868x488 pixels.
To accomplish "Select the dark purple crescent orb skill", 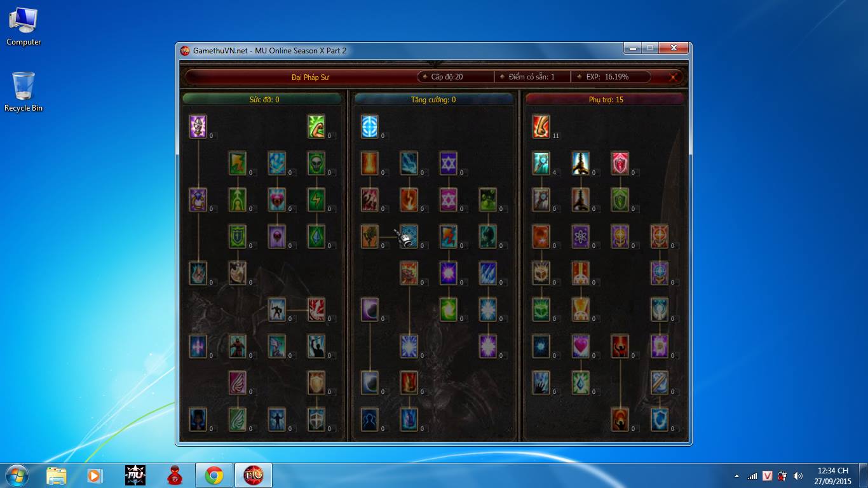I will click(x=370, y=309).
